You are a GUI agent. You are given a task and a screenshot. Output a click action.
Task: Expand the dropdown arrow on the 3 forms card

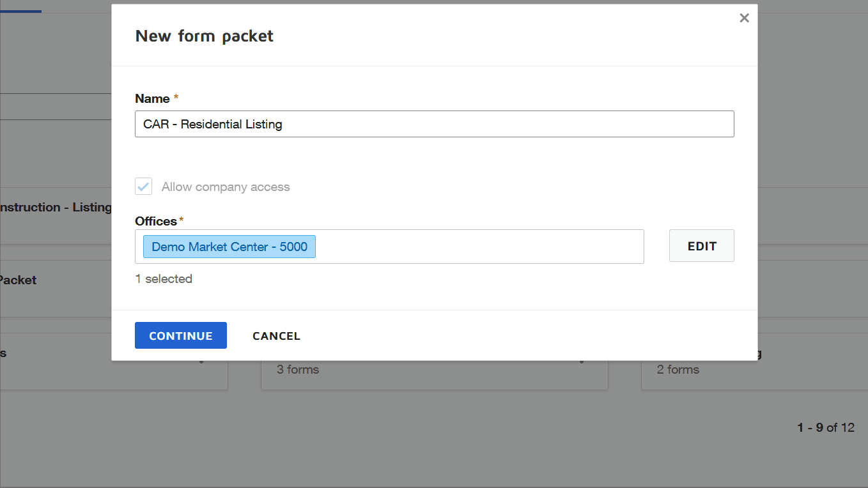tap(580, 360)
